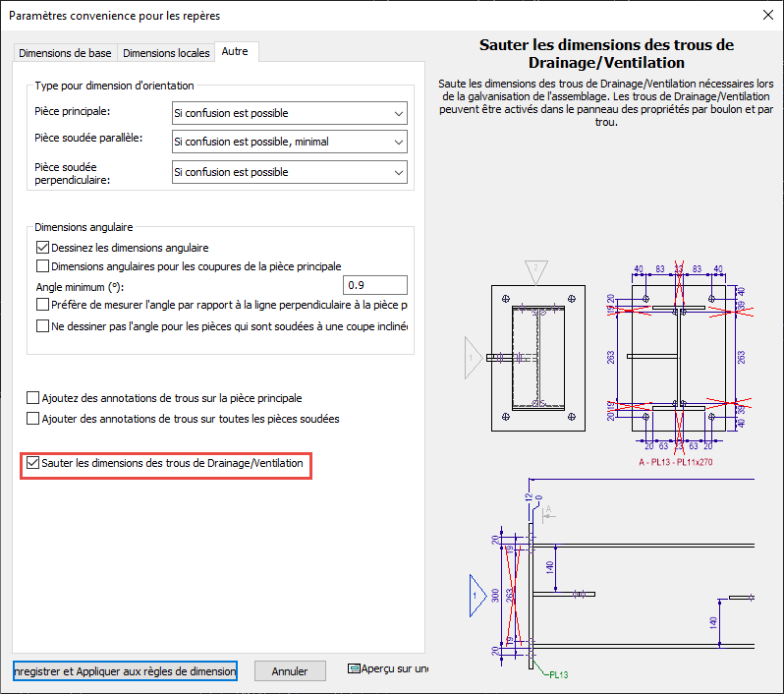Image resolution: width=784 pixels, height=694 pixels.
Task: Expand the Pièce soudée parallèle combo box
Action: click(290, 142)
